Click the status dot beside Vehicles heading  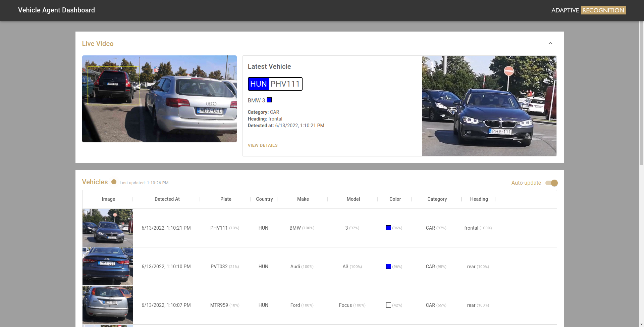click(114, 182)
